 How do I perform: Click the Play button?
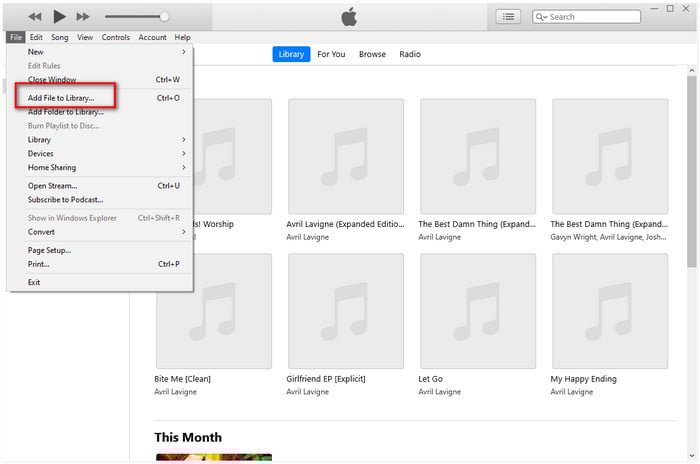tap(59, 17)
